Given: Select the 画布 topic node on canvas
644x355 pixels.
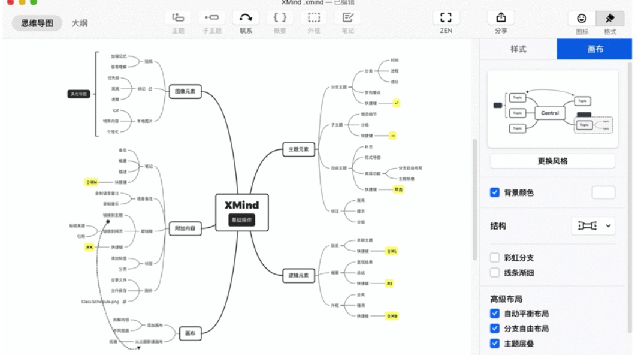Looking at the screenshot, I should pos(190,333).
